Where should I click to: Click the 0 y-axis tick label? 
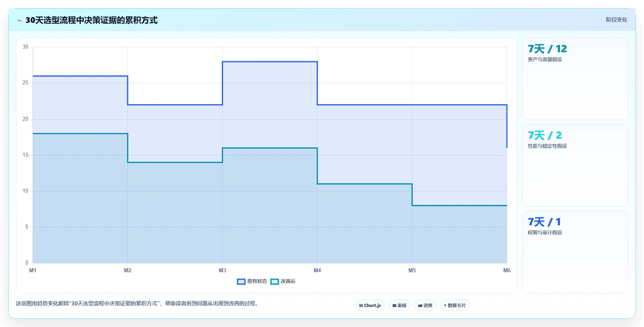27,263
